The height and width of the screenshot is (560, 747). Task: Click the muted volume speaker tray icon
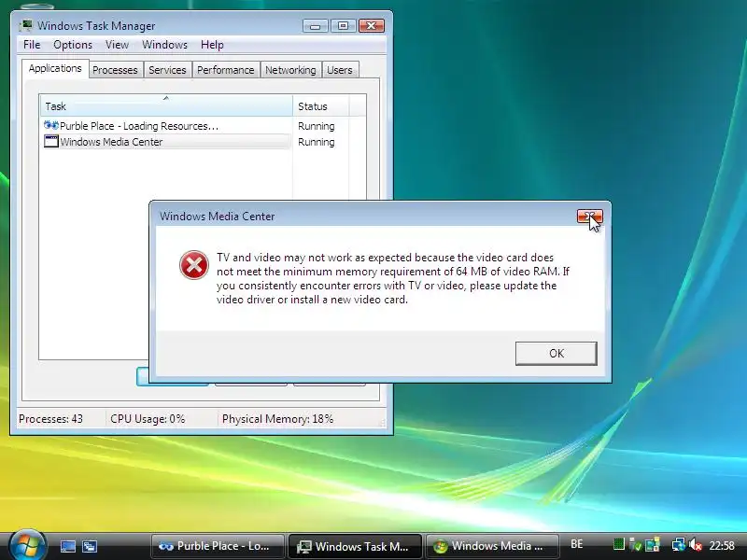pos(696,544)
